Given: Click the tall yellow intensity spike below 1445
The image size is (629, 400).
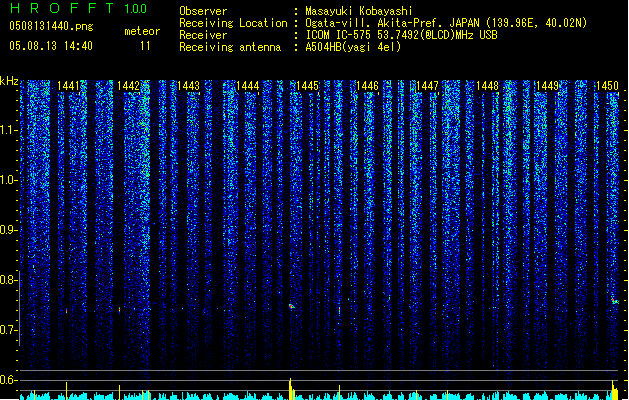Looking at the screenshot, I should [290, 388].
